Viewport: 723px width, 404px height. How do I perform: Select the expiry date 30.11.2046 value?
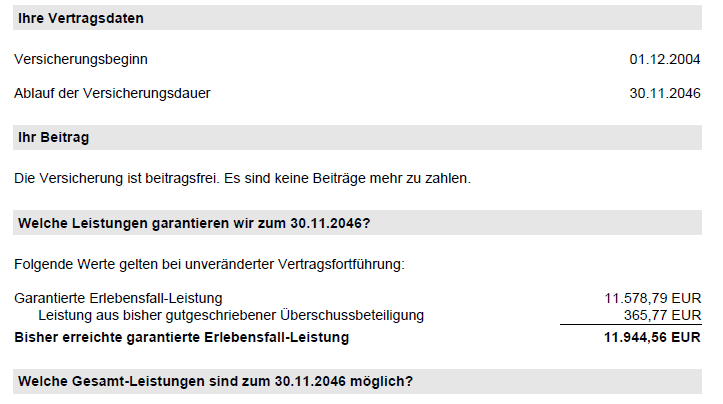click(665, 94)
